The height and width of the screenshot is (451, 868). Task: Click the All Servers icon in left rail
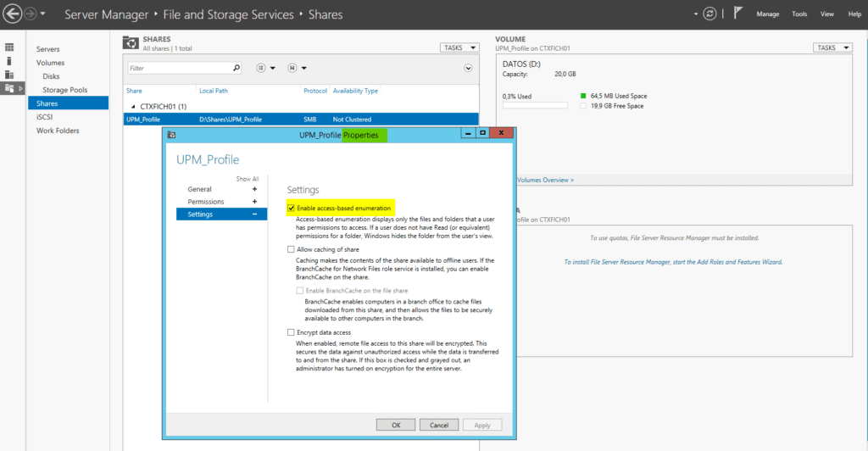coord(9,74)
